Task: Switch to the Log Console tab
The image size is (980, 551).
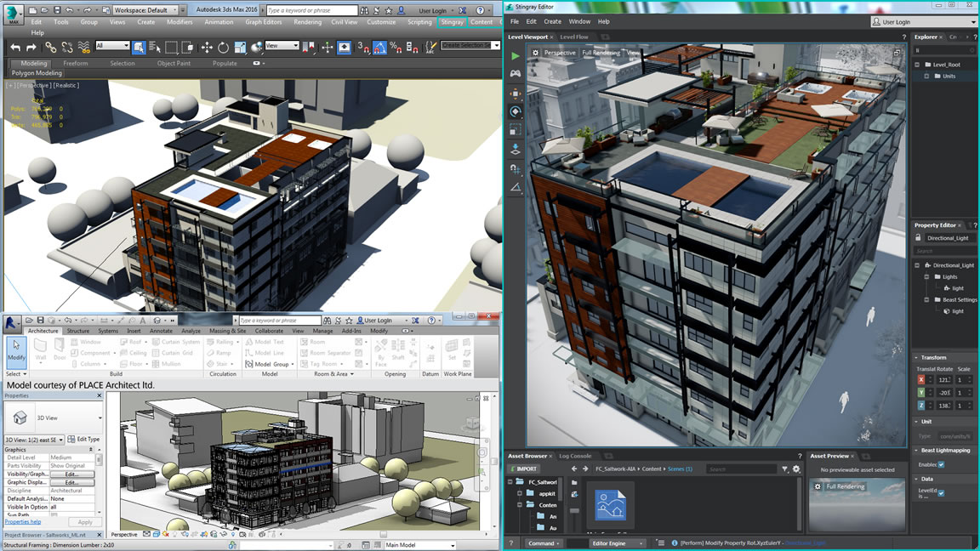Action: [x=575, y=457]
